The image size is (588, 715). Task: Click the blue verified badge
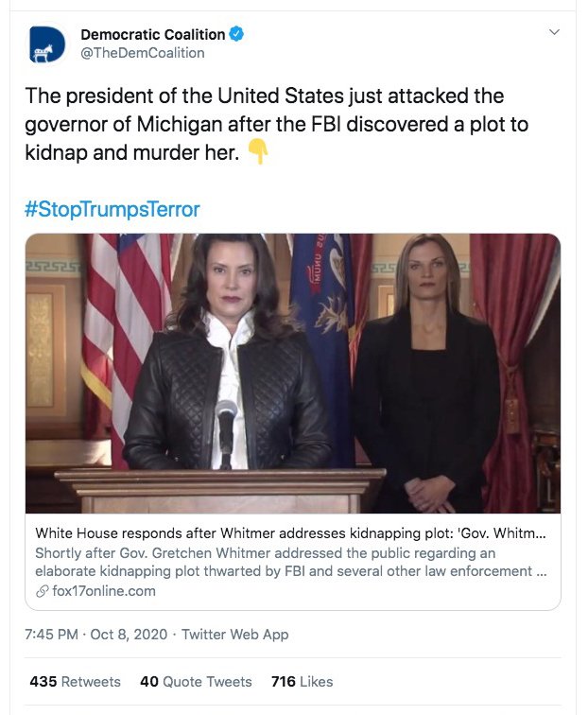236,35
